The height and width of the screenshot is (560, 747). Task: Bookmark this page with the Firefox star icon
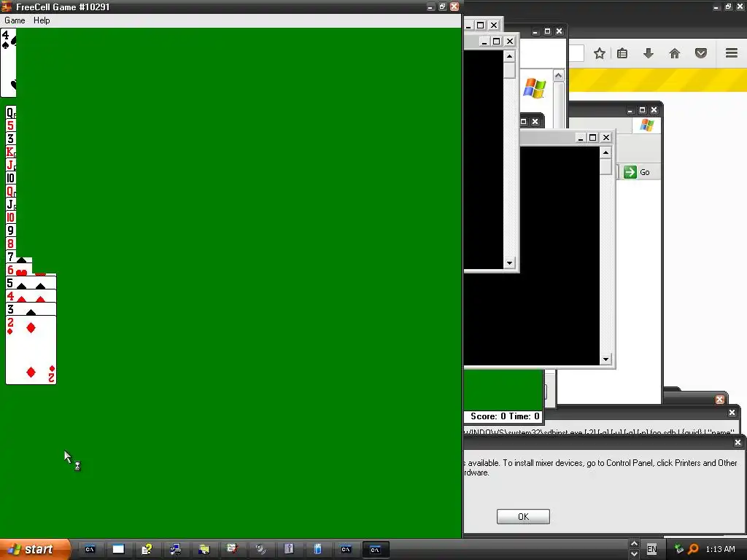pos(600,53)
